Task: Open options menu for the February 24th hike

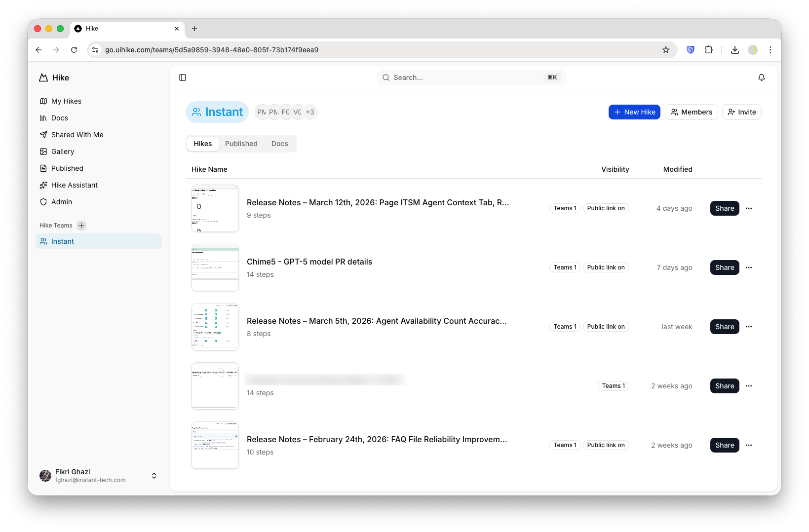Action: point(749,445)
